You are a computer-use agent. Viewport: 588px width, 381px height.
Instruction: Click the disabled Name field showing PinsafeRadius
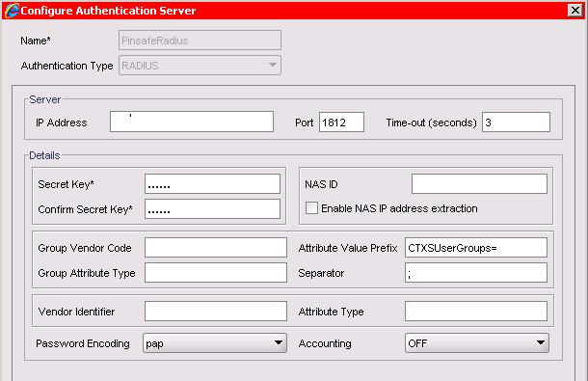pos(200,41)
